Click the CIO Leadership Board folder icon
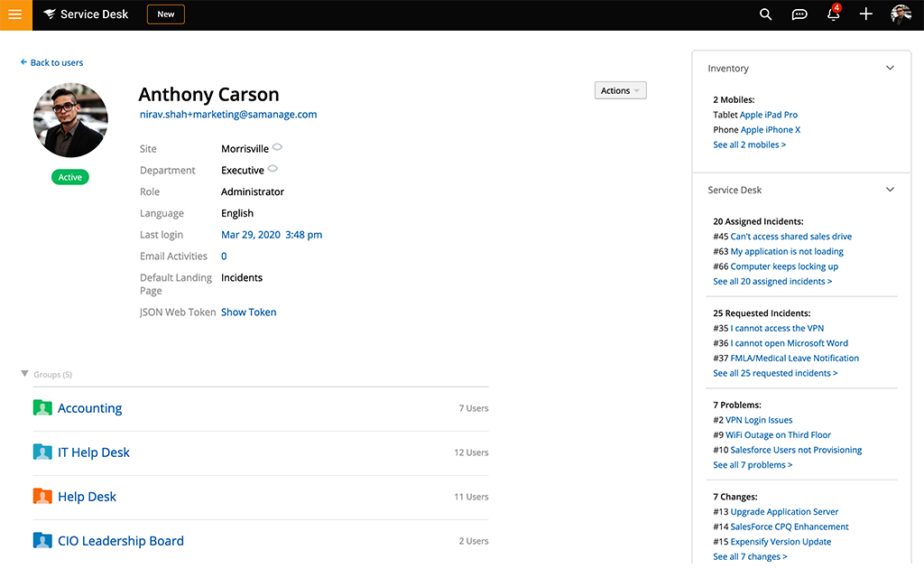 coord(42,541)
